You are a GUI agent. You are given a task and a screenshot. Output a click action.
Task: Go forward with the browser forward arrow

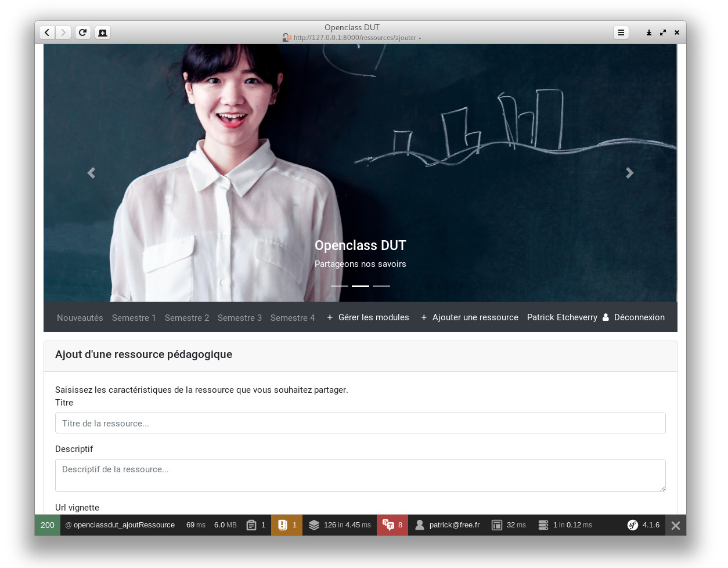pyautogui.click(x=63, y=32)
